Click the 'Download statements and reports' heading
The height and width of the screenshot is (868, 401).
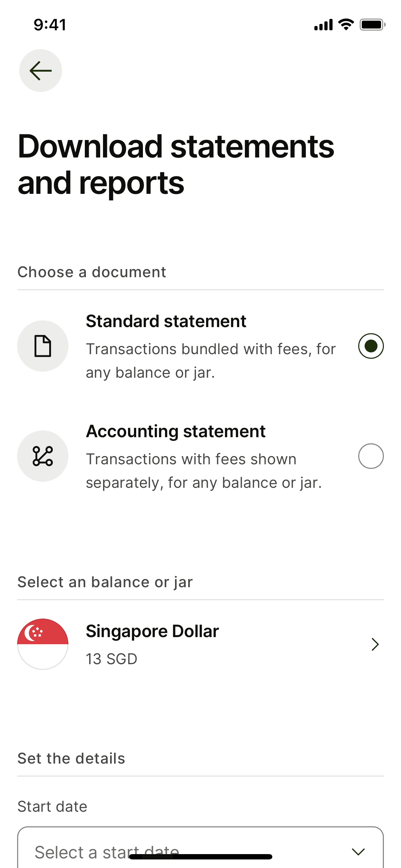coord(176,164)
